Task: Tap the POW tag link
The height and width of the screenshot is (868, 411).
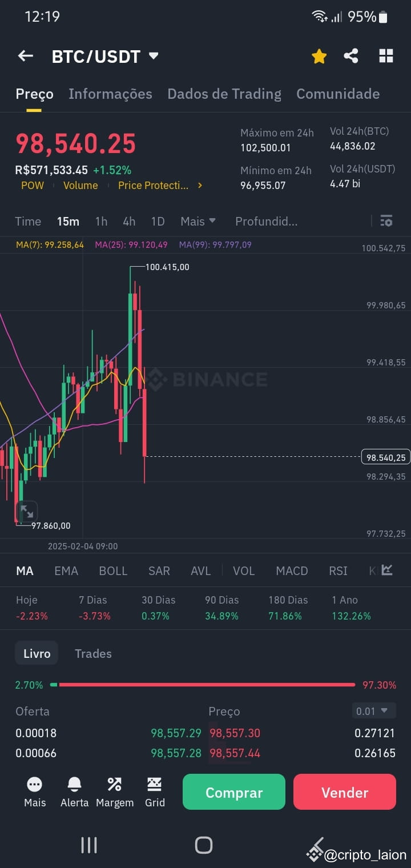Action: pyautogui.click(x=33, y=186)
